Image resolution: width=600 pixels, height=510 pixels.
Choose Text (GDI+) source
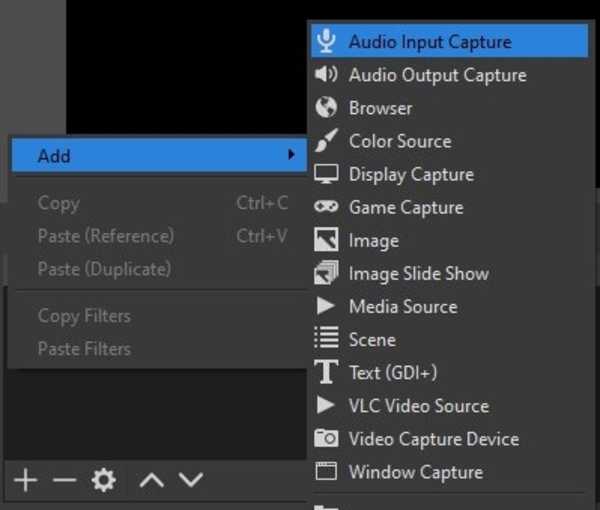tap(450, 372)
